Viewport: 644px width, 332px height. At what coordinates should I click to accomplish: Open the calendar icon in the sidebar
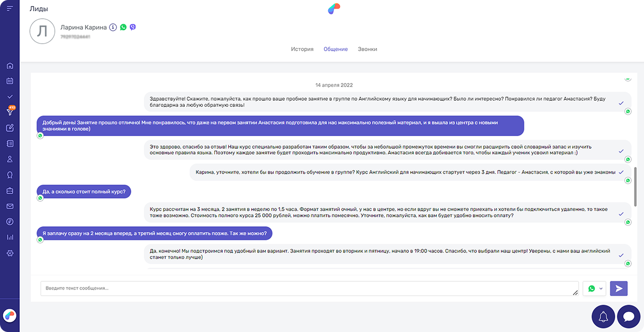click(x=10, y=81)
